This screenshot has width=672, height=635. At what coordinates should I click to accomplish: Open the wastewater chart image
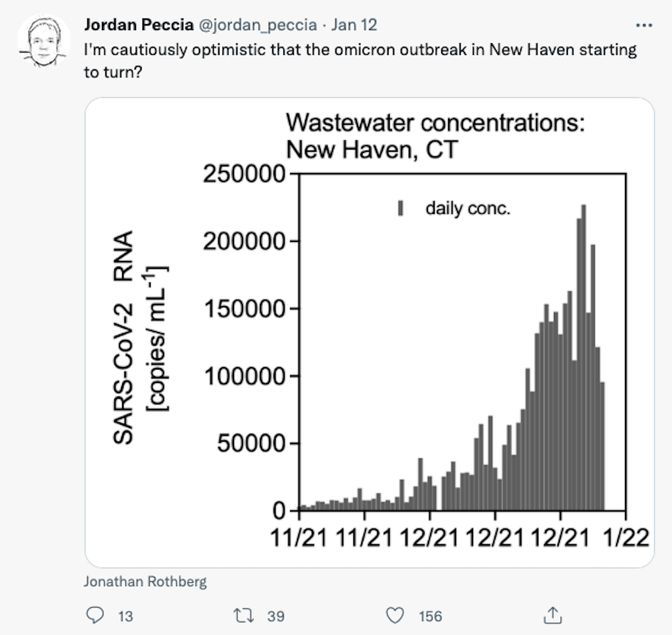tap(370, 333)
